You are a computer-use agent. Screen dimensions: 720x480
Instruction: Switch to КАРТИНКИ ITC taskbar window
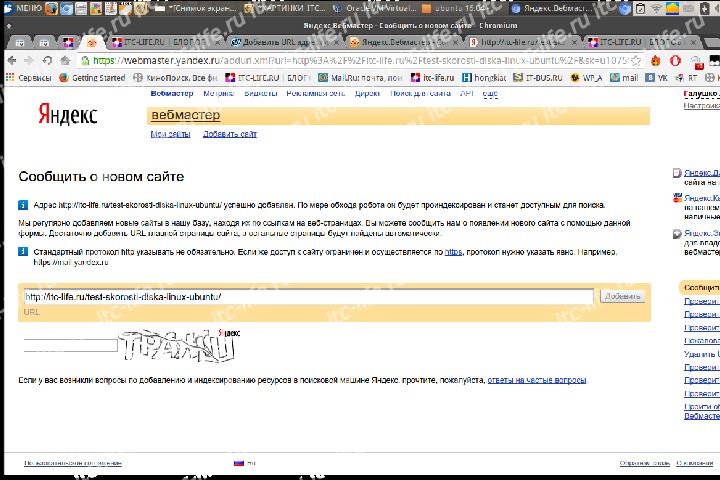(285, 8)
